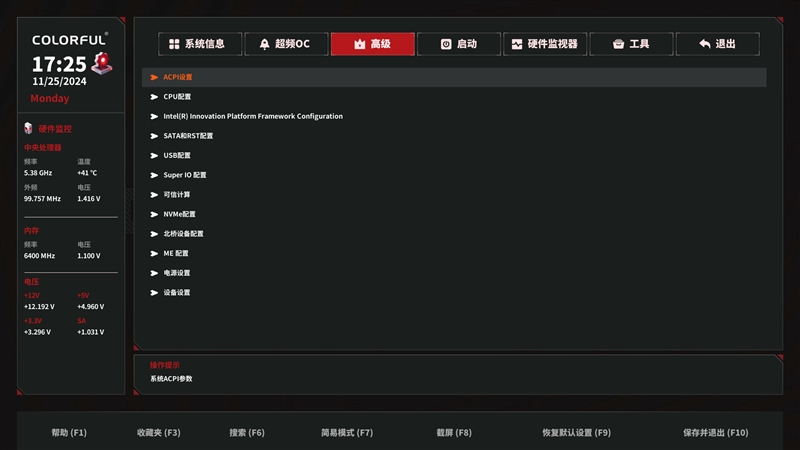This screenshot has width=800, height=450.
Task: Click the crown icon on 高级 tab
Action: pos(360,44)
